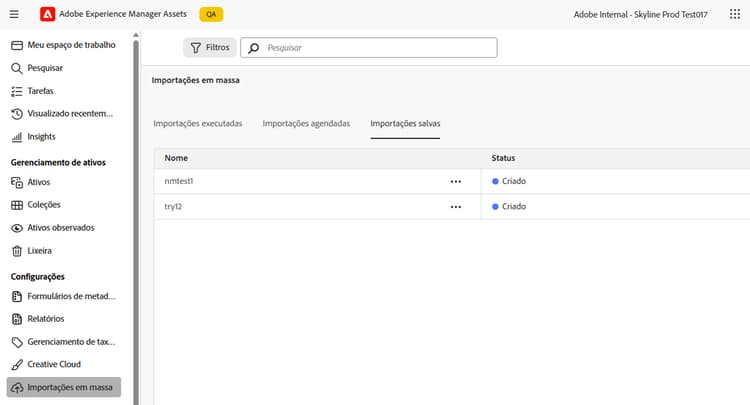750x405 pixels.
Task: Click the Gerenciamento de taxonomia tag icon
Action: (x=17, y=342)
